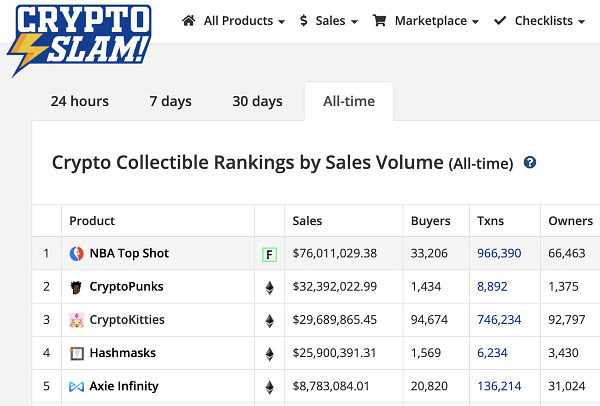Click the CryptoKitties cat icon
This screenshot has width=600, height=406.
(77, 320)
